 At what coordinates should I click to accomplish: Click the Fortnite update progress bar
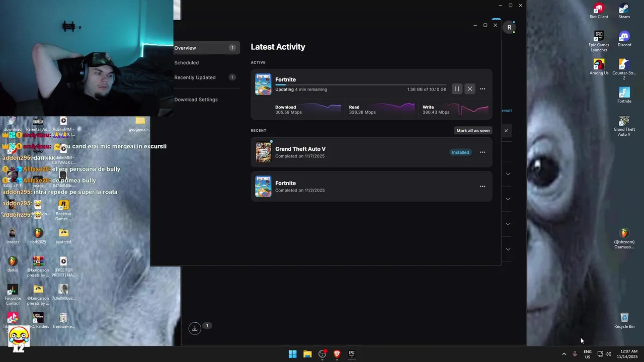(361, 85)
